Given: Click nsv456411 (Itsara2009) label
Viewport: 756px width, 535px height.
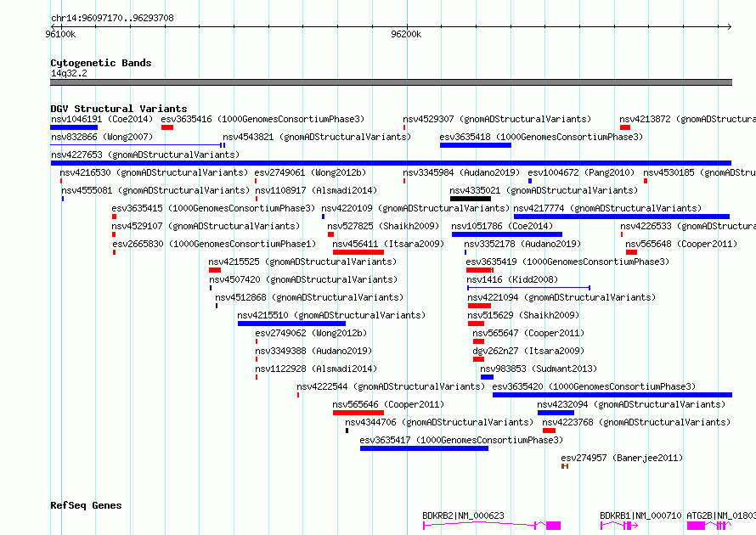Looking at the screenshot, I should coord(388,244).
